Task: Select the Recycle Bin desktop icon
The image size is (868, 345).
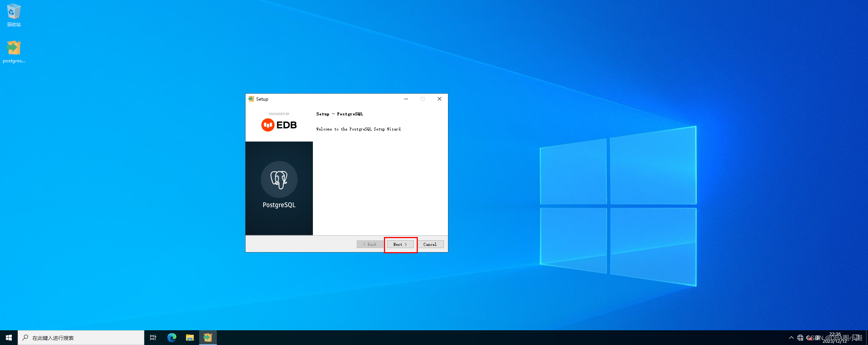Action: (14, 15)
